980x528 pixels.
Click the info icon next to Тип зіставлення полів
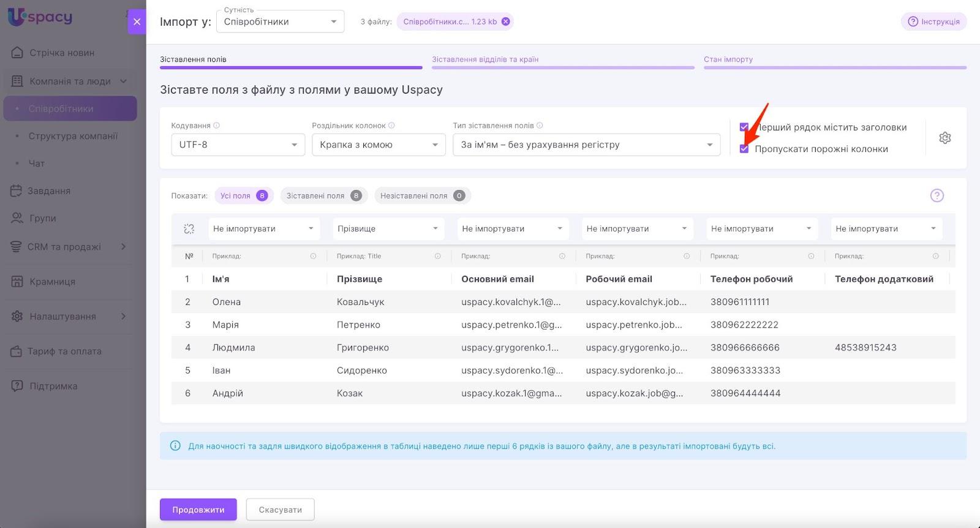(540, 126)
